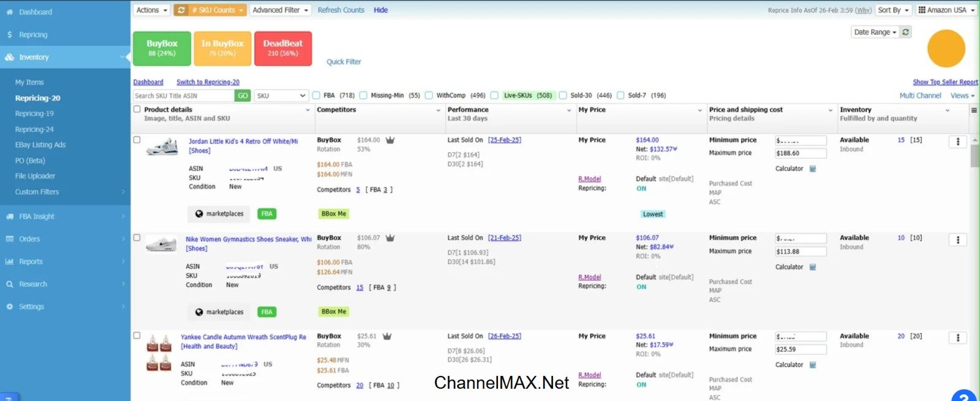Select Repricing-19 in the sidebar
Image resolution: width=980 pixels, height=401 pixels.
pos(34,113)
